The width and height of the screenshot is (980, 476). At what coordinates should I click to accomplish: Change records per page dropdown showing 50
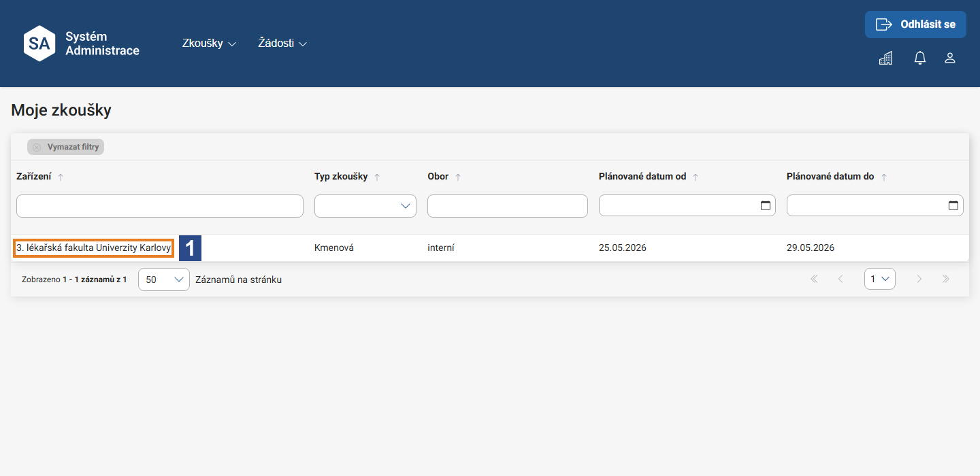point(164,279)
